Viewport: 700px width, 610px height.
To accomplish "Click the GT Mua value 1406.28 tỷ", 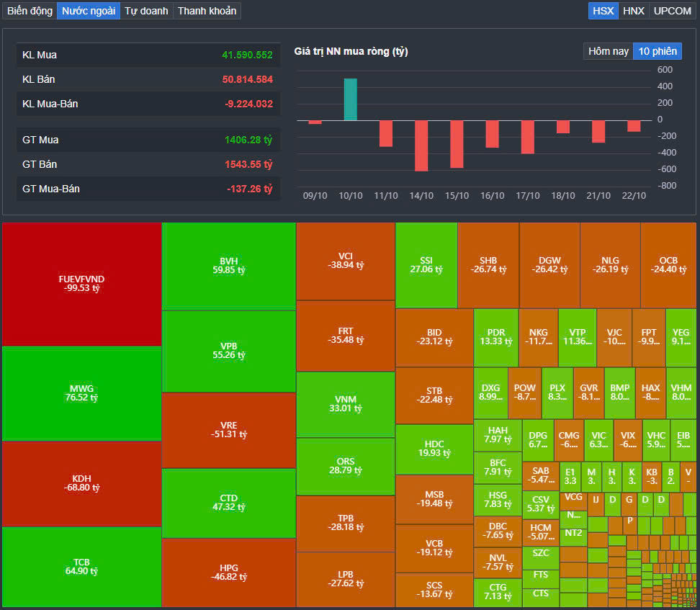I will coord(248,140).
